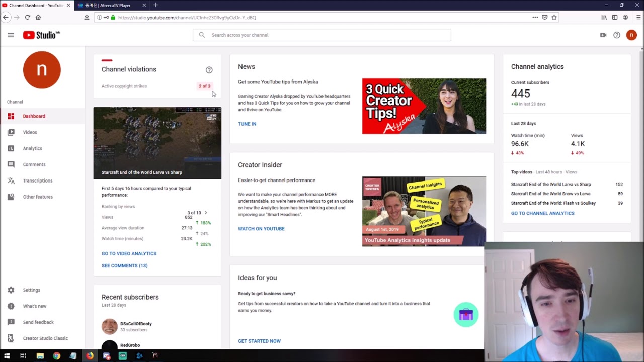Click GO TO VIDEO ANALYTICS link
644x362 pixels.
point(129,254)
